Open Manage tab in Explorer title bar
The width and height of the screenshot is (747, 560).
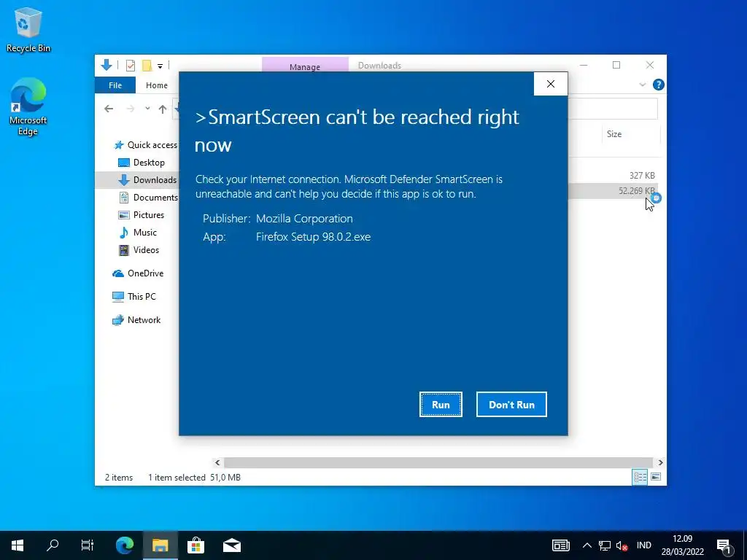point(305,65)
